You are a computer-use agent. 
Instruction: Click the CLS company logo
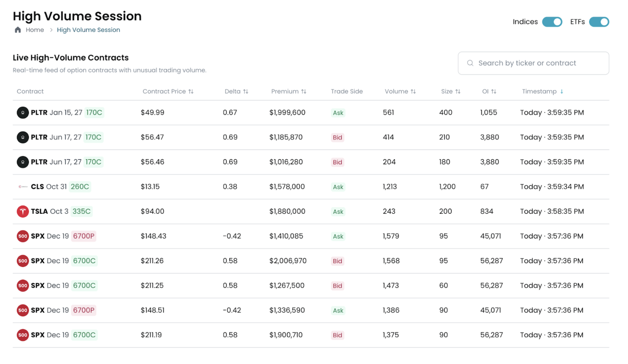pyautogui.click(x=22, y=187)
